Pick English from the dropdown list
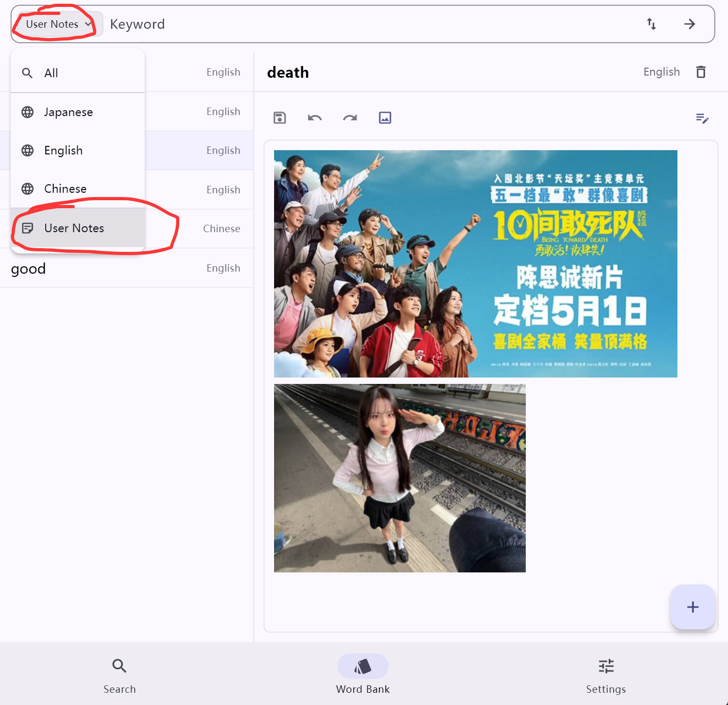Screen dimensions: 728x705 click(x=78, y=150)
